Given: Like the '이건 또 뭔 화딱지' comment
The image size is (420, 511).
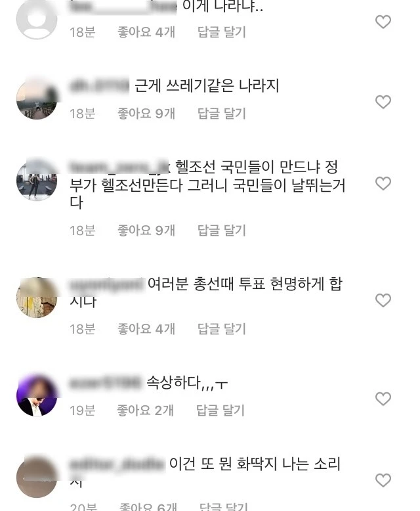Looking at the screenshot, I should pos(383,480).
